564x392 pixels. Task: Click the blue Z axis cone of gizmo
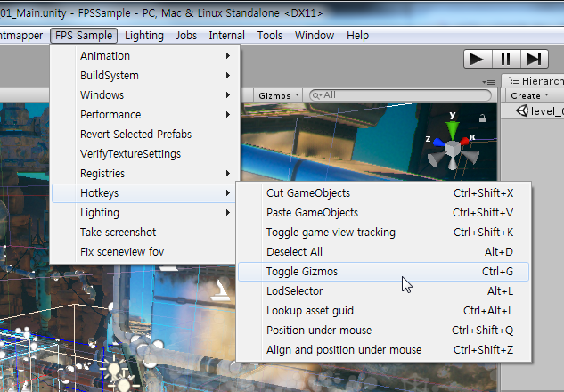point(438,143)
